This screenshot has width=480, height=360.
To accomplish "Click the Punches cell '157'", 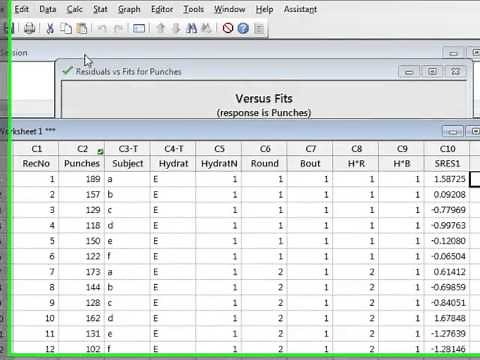I will coord(82,195).
